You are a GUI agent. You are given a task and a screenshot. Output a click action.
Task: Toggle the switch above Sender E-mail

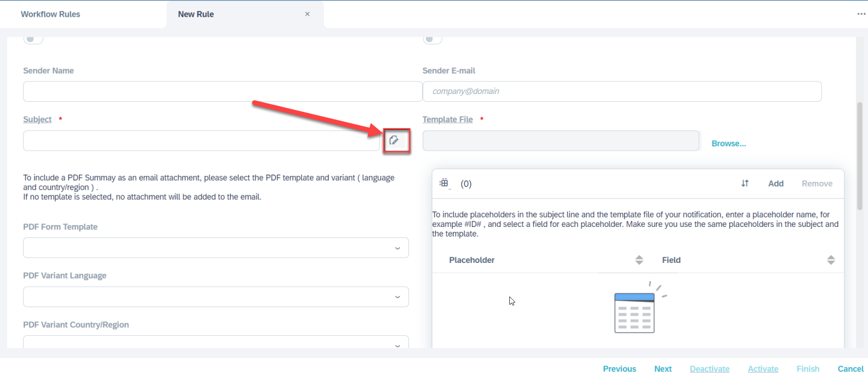[x=432, y=39]
